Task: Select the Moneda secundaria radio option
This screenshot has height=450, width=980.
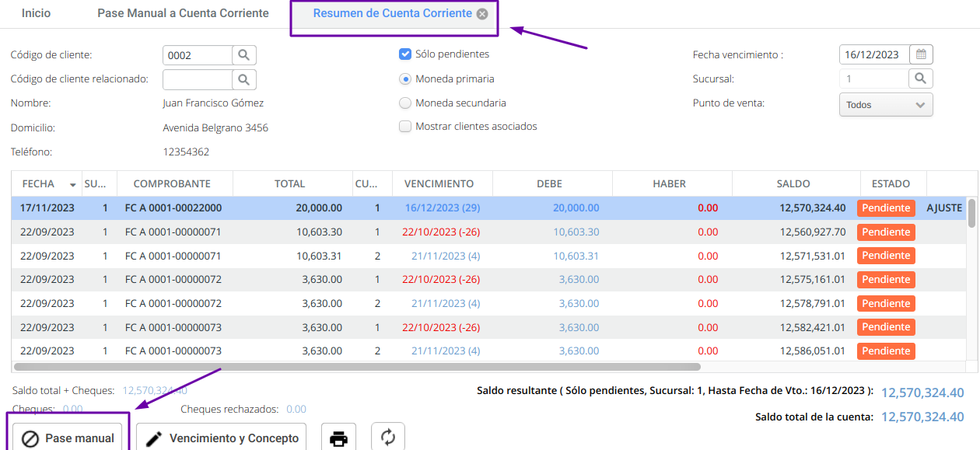Action: 404,103
